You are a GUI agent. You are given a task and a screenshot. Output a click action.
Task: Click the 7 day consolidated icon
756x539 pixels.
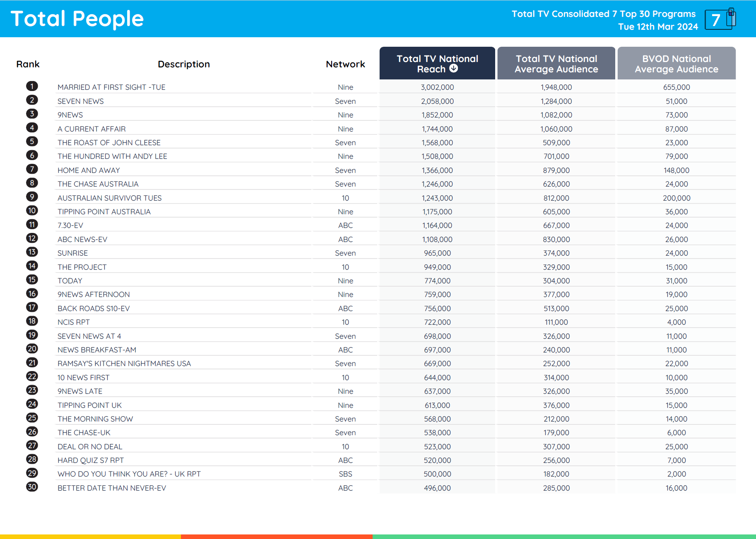720,19
